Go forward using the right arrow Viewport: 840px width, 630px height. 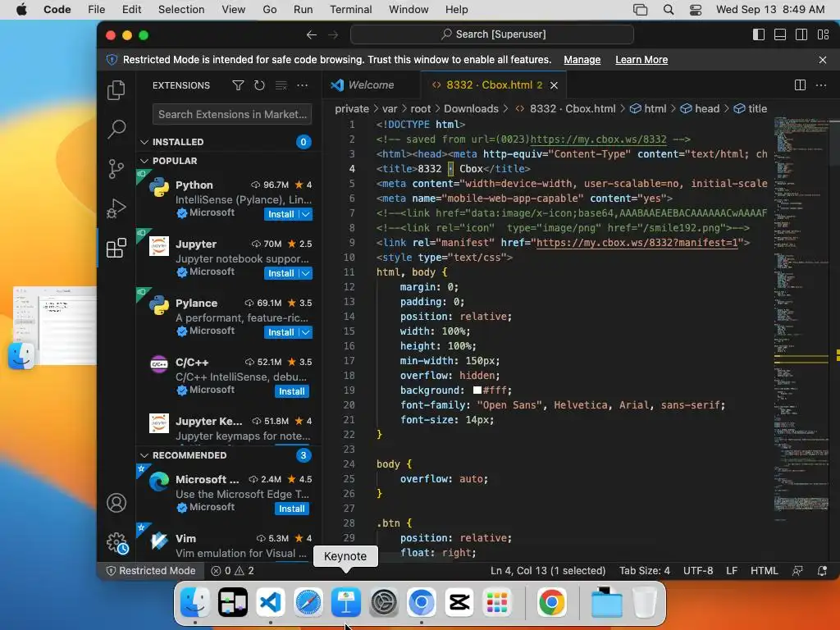pyautogui.click(x=333, y=34)
